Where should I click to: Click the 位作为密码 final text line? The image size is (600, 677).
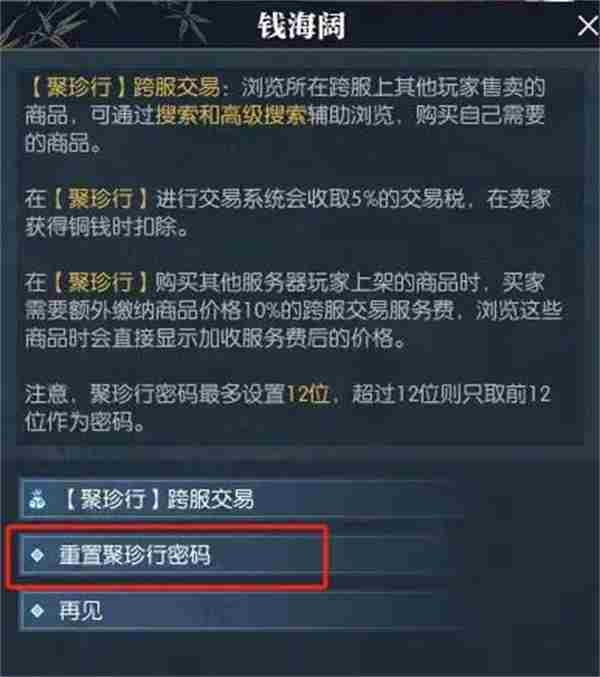click(x=84, y=422)
